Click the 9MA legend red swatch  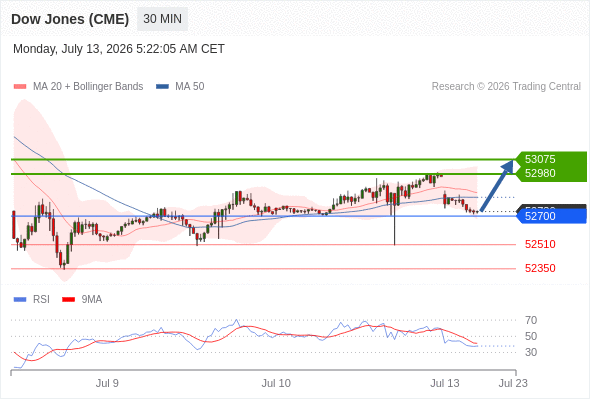coord(68,300)
